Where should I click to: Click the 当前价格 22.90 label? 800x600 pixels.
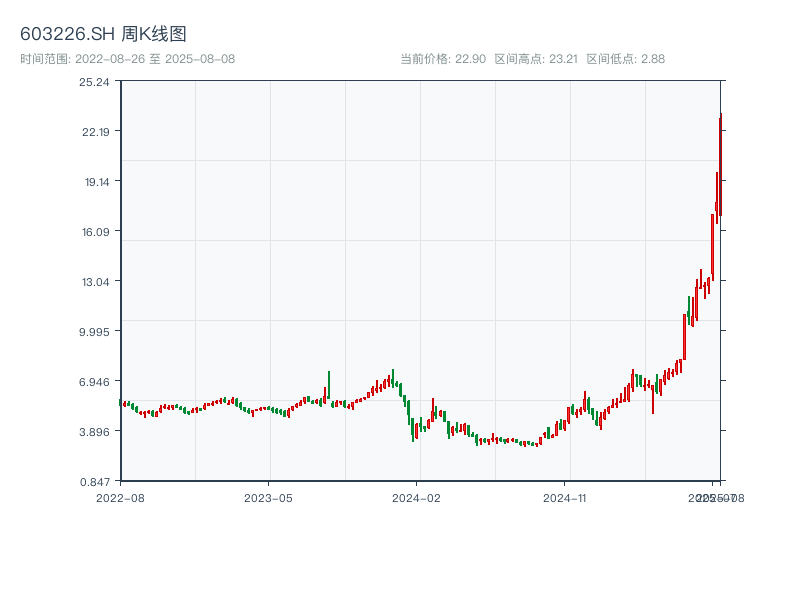442,59
